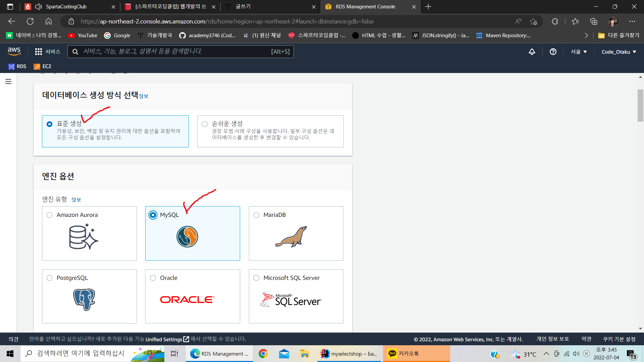The image size is (644, 362).
Task: Open the AWS help question icon
Action: pos(553,52)
